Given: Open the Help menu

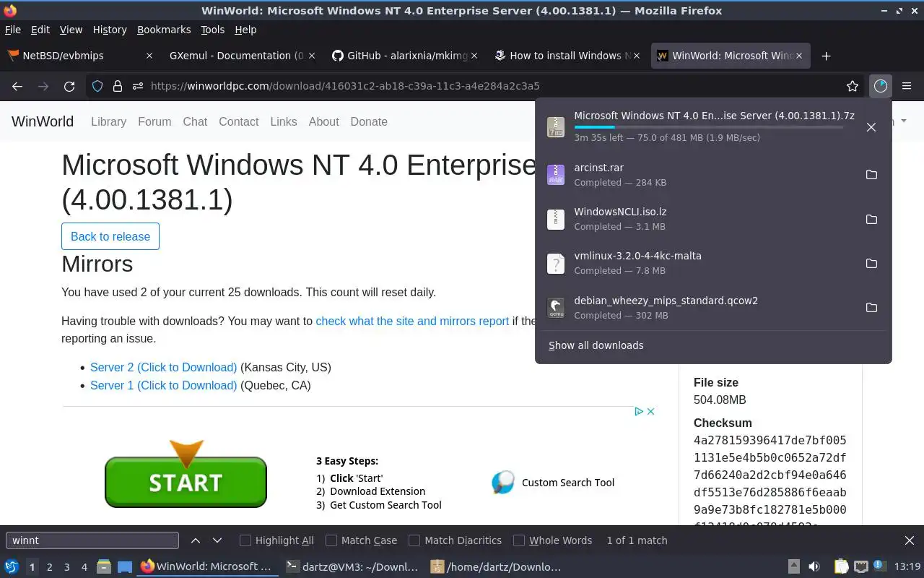Looking at the screenshot, I should pyautogui.click(x=245, y=30).
